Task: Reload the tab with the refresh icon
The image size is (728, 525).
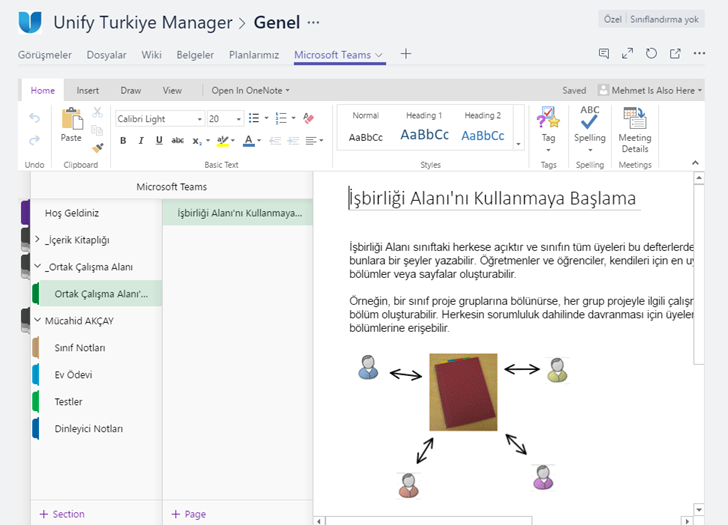Action: 651,53
